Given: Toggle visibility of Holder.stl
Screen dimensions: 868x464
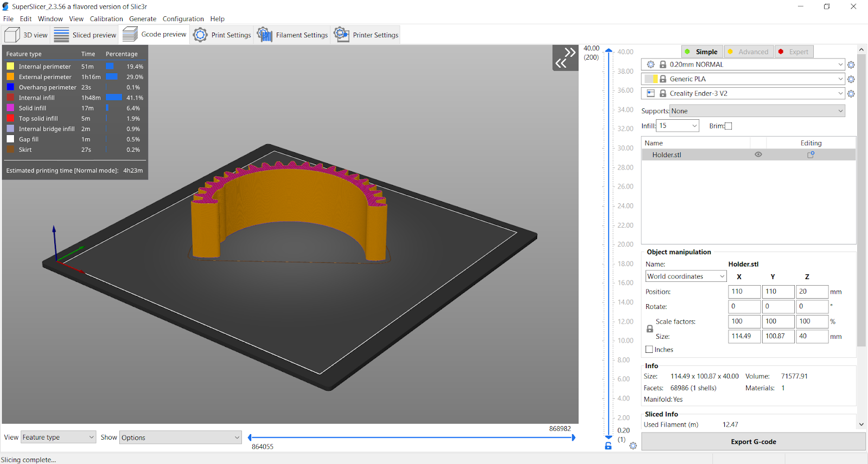Looking at the screenshot, I should 758,155.
